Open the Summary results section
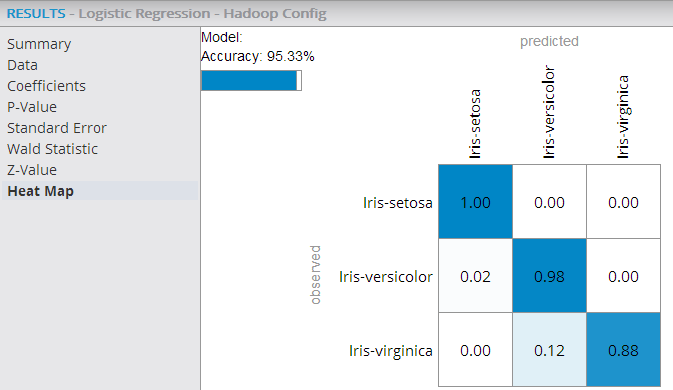The height and width of the screenshot is (390, 673). 39,44
